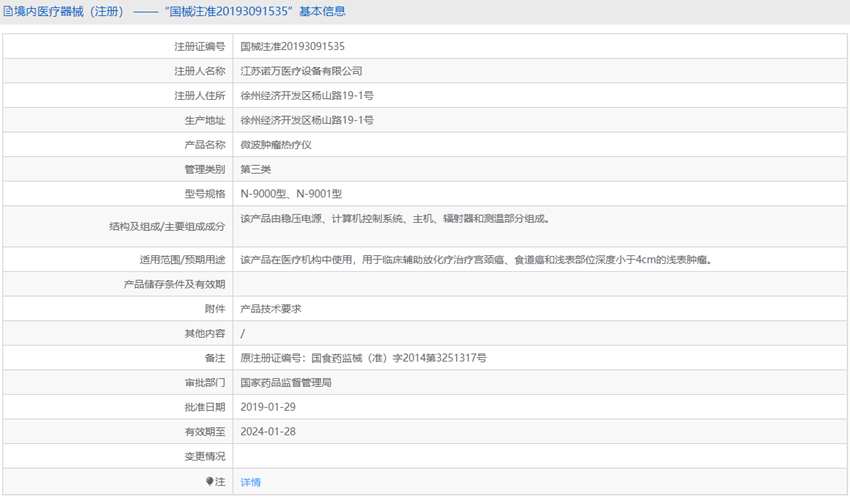Click the 有效期至 row label
Image resolution: width=850 pixels, height=498 pixels.
(205, 432)
